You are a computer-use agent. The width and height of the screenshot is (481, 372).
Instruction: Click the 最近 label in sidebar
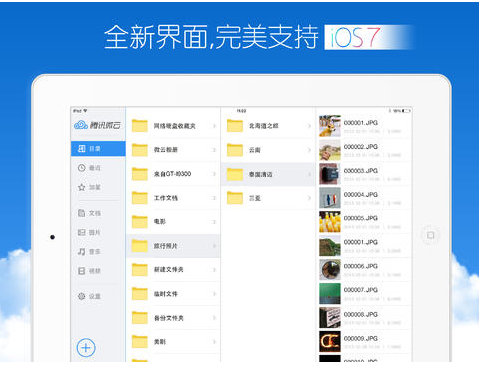coord(95,168)
